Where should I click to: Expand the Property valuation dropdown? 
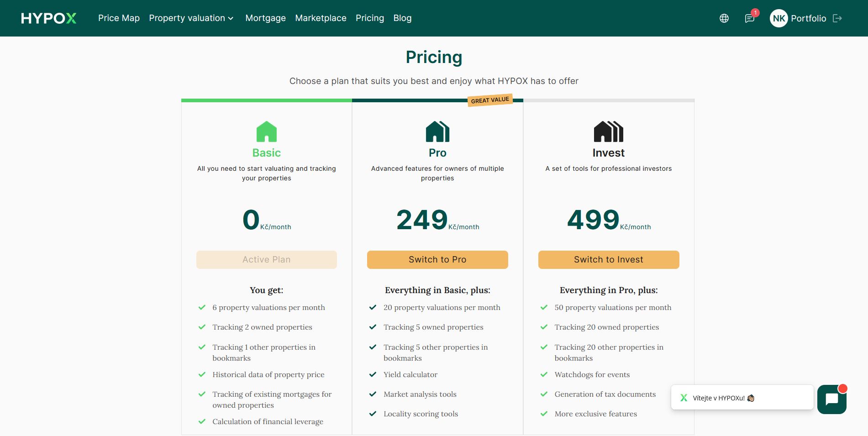click(191, 18)
